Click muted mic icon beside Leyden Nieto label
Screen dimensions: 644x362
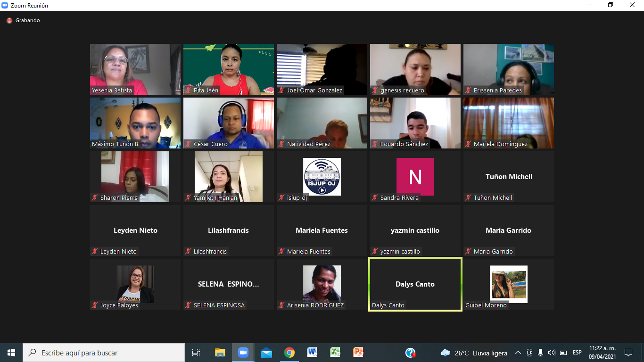[95, 251]
